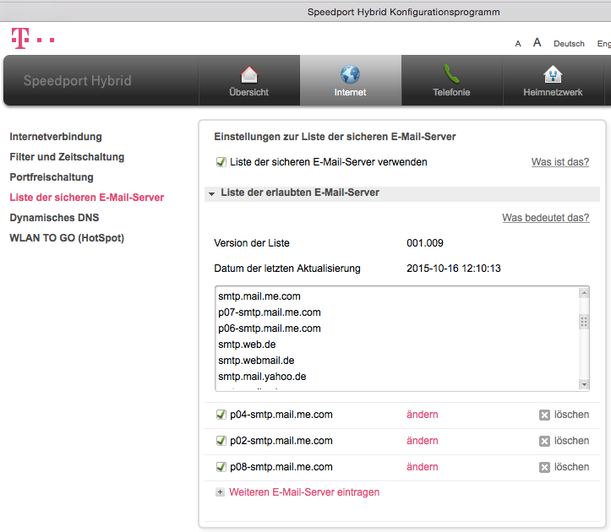
Task: Click delete X icon for p04-smtp.mail.me.com
Action: point(544,415)
